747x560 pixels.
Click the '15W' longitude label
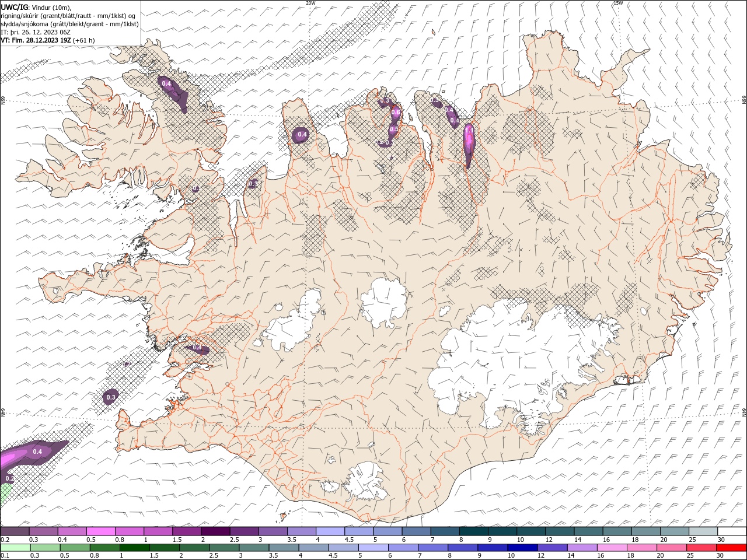618,3
